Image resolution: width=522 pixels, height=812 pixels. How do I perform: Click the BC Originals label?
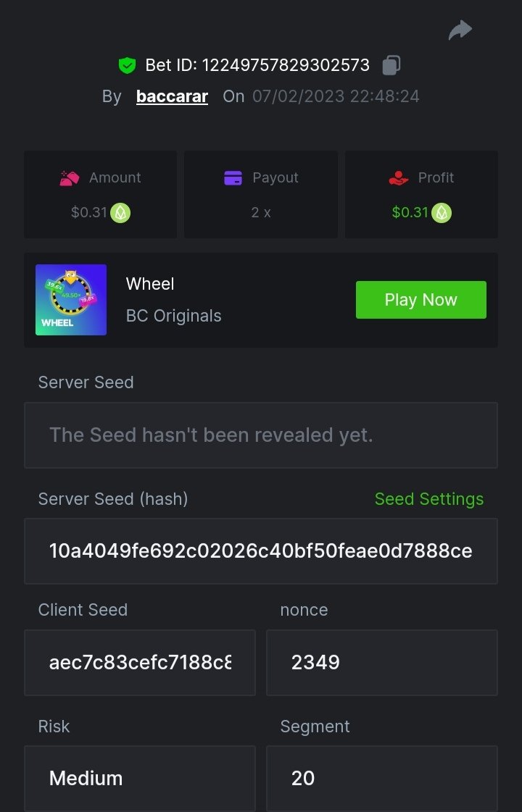tap(174, 316)
